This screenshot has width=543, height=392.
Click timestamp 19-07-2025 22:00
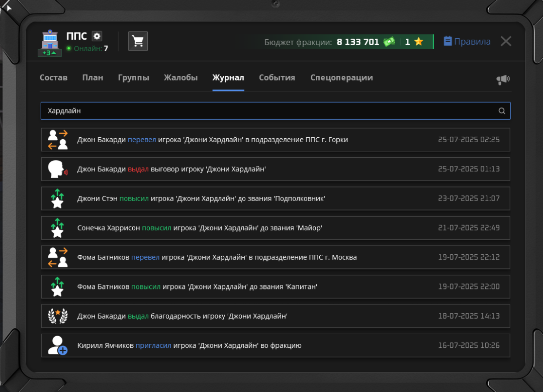click(469, 287)
